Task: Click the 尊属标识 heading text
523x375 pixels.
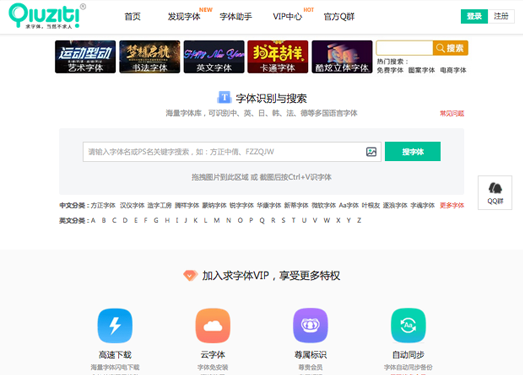Action: 311,355
